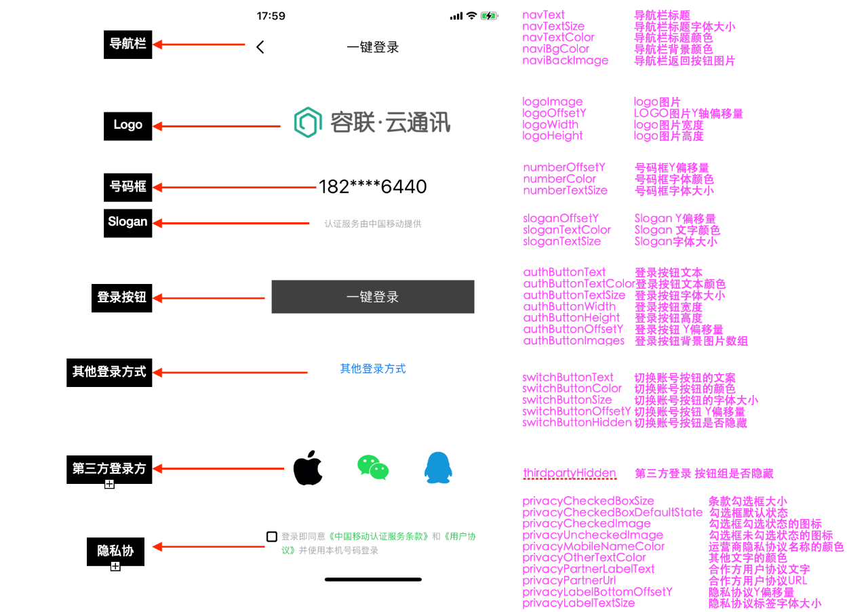The width and height of the screenshot is (868, 612).
Task: Click the overflow plus under 第三方登录方 label
Action: (x=109, y=485)
